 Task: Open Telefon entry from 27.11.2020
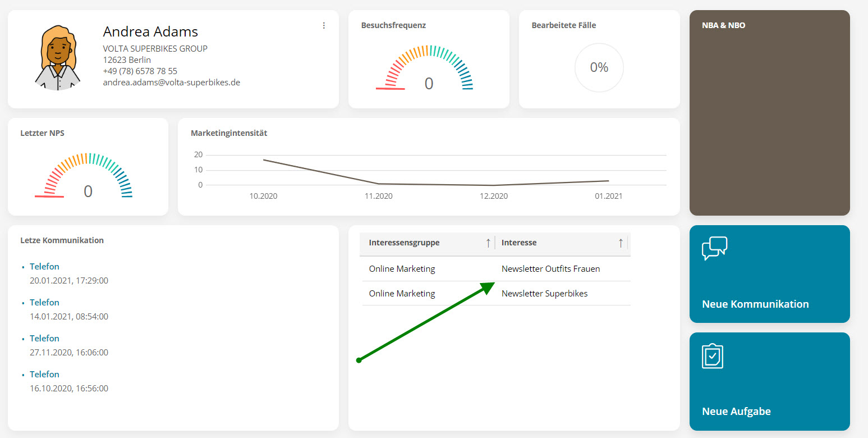pos(44,338)
